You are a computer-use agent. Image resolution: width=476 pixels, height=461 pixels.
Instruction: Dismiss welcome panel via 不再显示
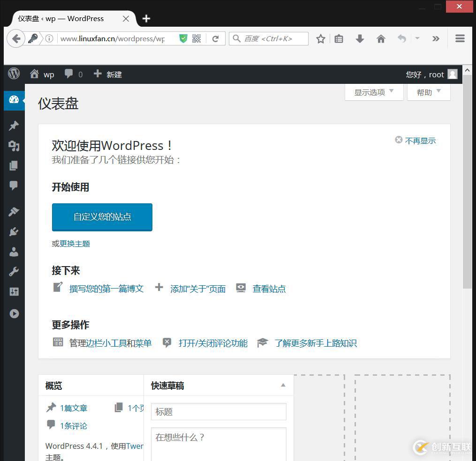(416, 141)
